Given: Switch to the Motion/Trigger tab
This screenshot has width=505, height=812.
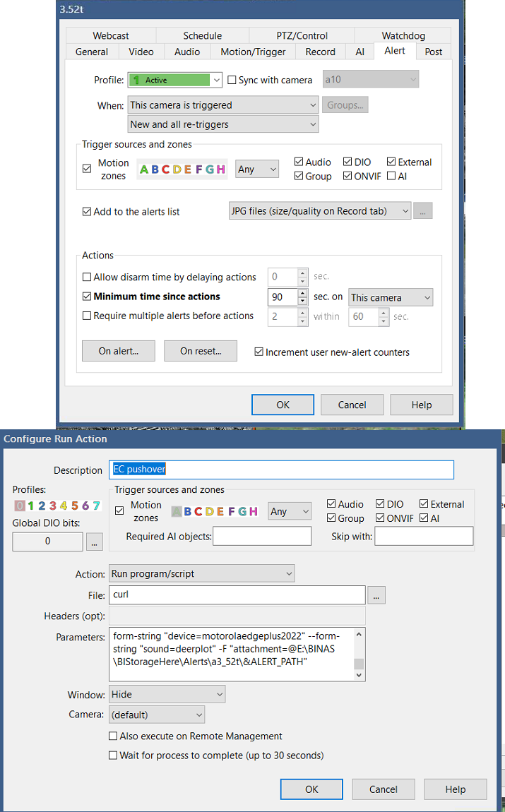Looking at the screenshot, I should click(x=253, y=52).
